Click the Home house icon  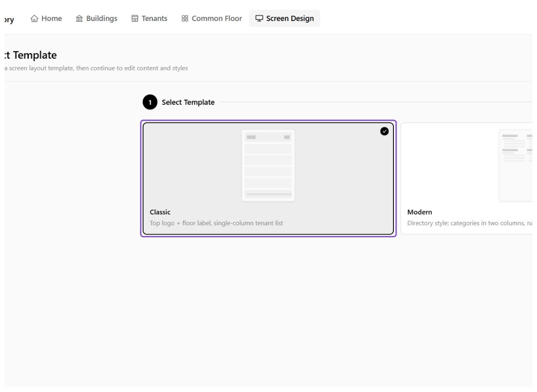pyautogui.click(x=34, y=19)
